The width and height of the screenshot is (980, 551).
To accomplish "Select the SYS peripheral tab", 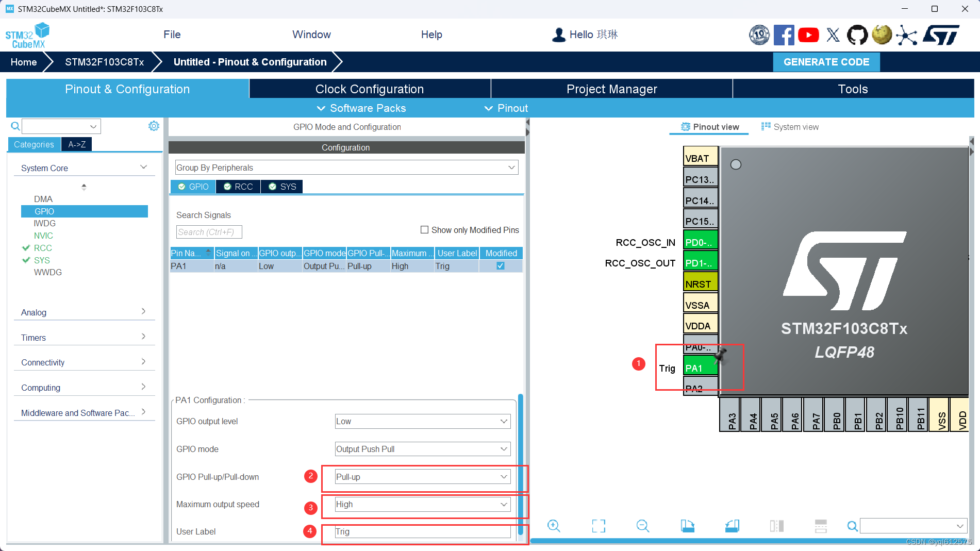I will (x=282, y=187).
